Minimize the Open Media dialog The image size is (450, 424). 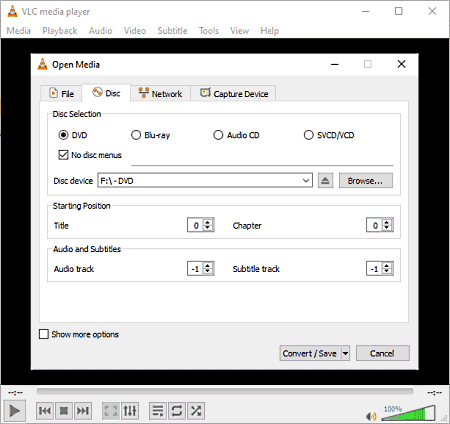pos(335,64)
